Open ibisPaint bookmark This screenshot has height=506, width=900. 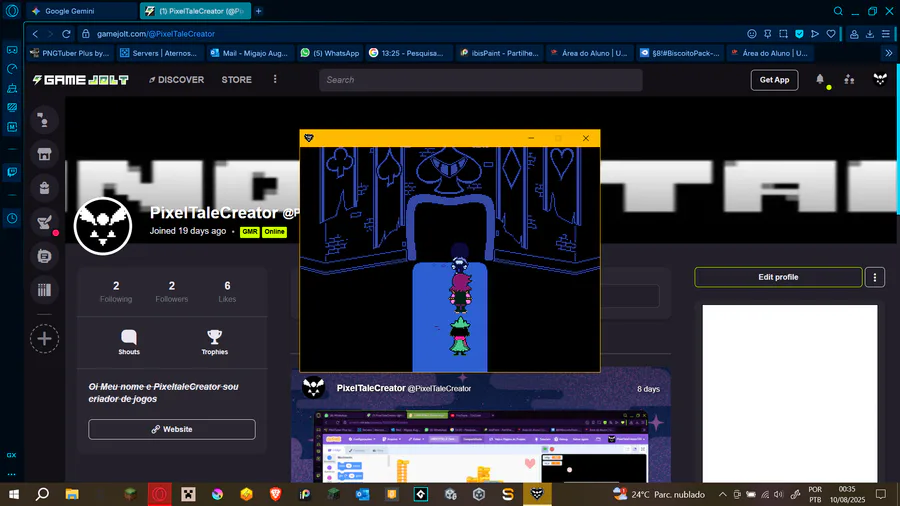coord(499,53)
